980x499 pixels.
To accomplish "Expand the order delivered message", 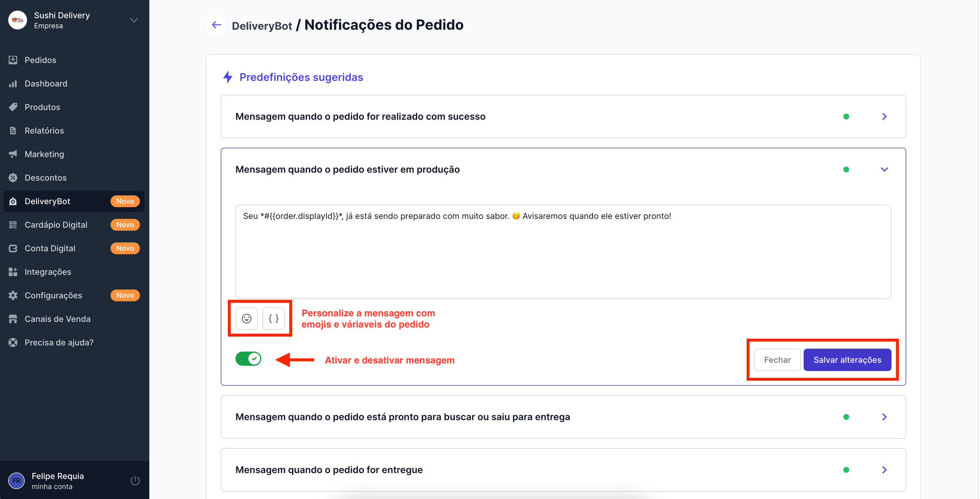I will [884, 470].
